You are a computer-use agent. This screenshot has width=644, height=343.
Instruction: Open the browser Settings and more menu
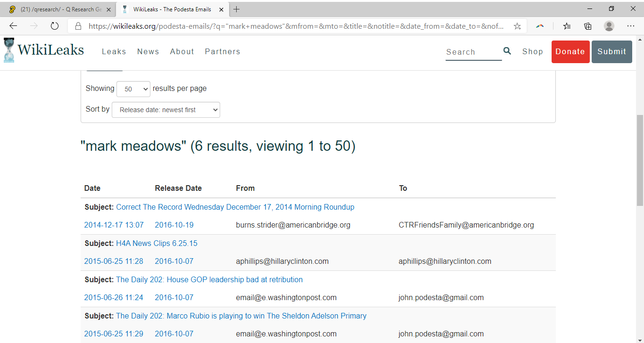[631, 26]
